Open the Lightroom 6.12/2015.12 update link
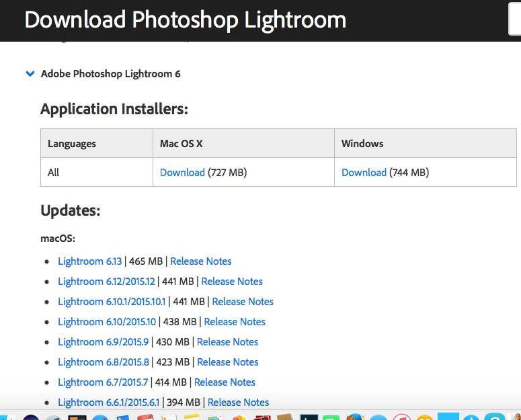Image resolution: width=521 pixels, height=420 pixels. (106, 282)
